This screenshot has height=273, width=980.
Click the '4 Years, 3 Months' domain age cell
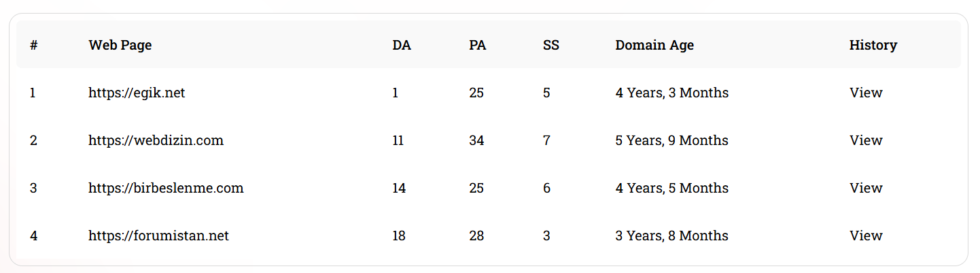(672, 93)
